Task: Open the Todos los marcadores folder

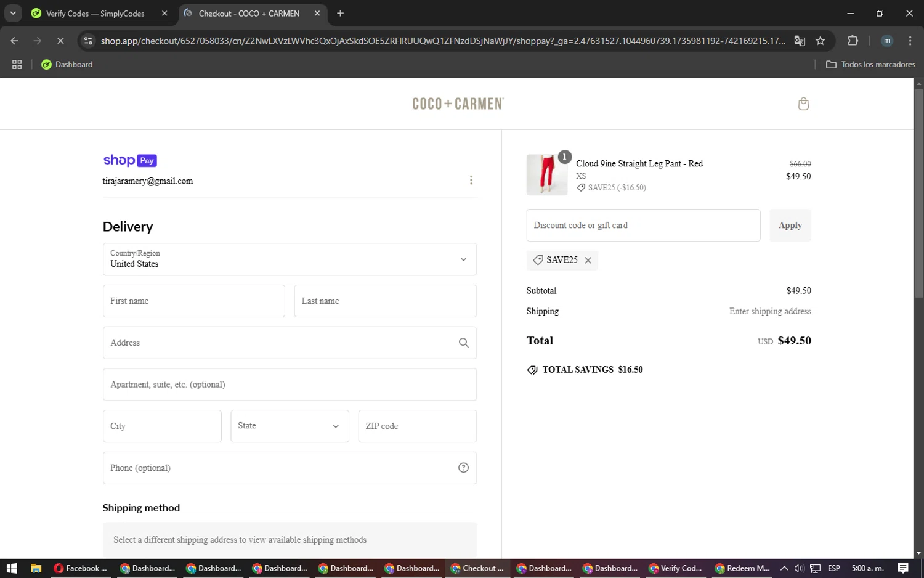Action: coord(870,64)
